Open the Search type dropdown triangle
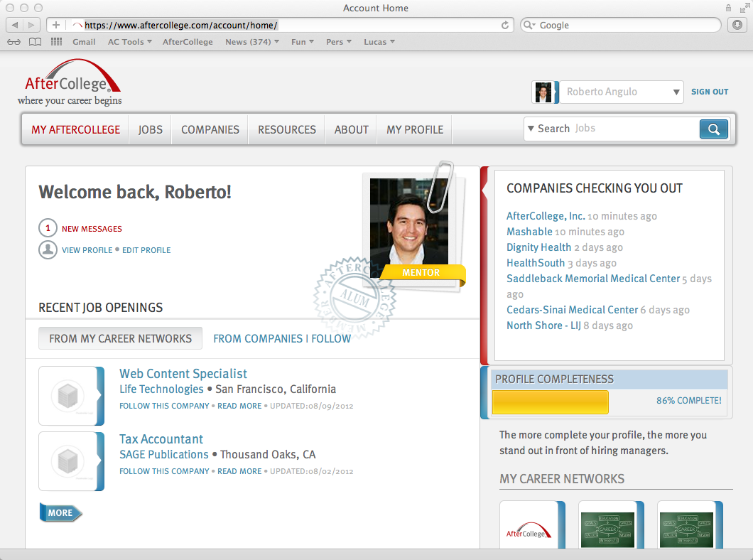Viewport: 753px width, 560px height. (531, 128)
